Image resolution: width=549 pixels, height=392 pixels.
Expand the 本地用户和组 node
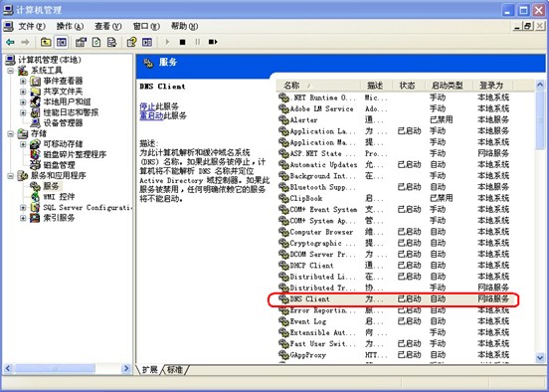pyautogui.click(x=23, y=102)
